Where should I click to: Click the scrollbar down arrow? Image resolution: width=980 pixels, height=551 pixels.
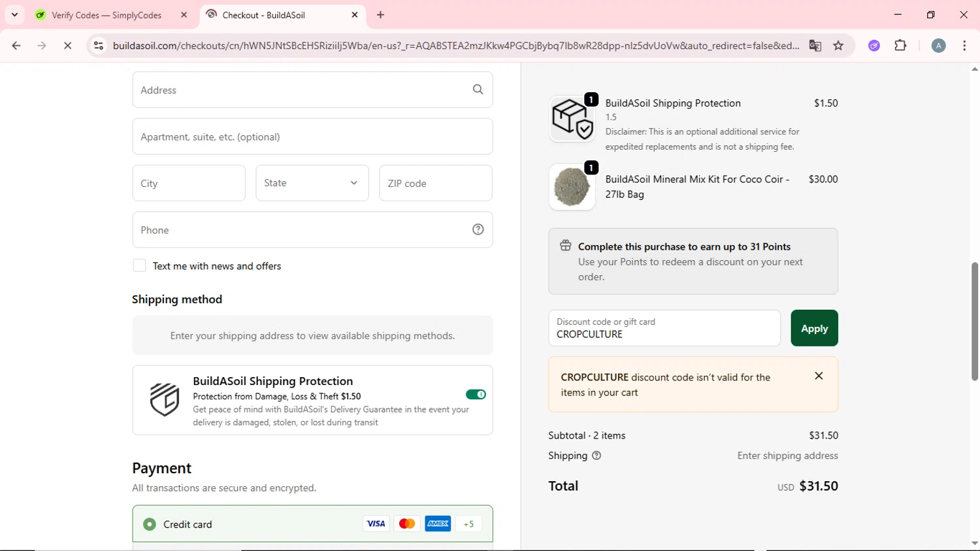[975, 543]
